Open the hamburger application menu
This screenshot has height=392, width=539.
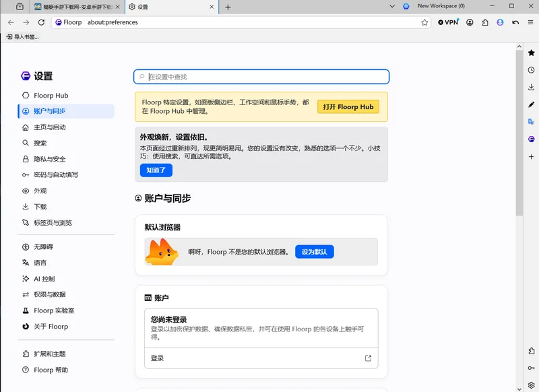click(530, 22)
